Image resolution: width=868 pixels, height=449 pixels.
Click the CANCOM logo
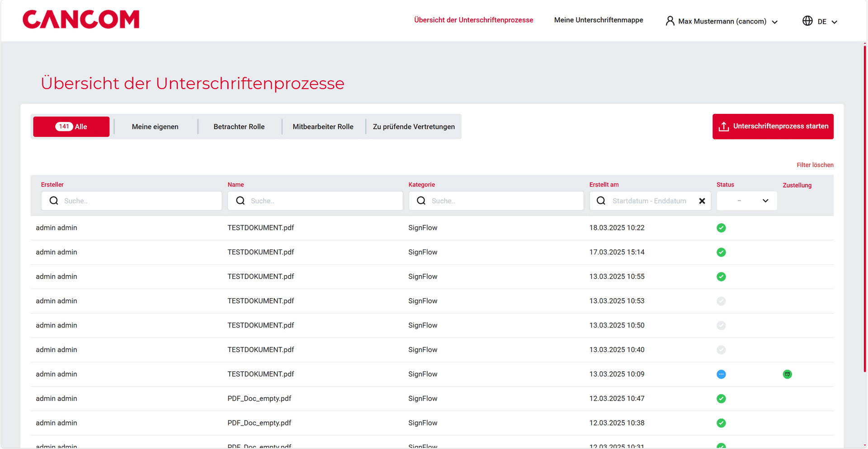click(81, 19)
